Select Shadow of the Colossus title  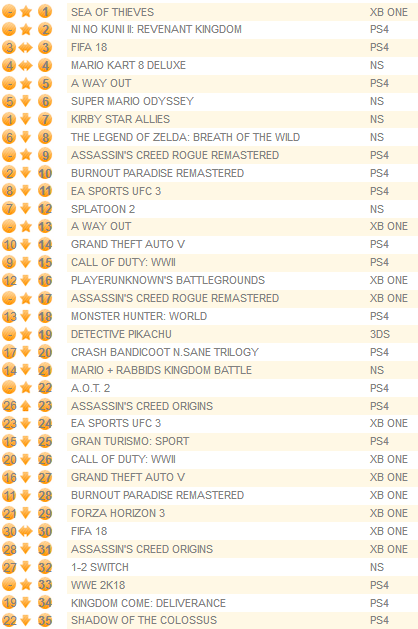pos(144,620)
